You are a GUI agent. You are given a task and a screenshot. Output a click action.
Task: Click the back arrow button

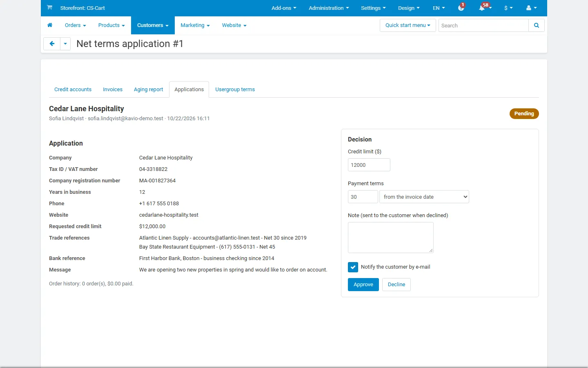pos(52,44)
